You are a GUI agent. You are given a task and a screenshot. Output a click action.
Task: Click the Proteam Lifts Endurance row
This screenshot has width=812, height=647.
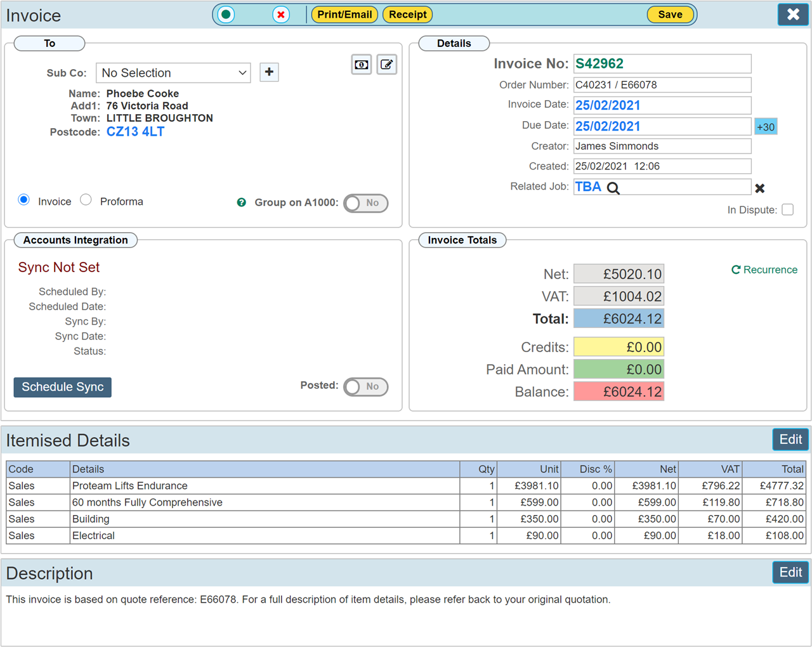point(406,486)
